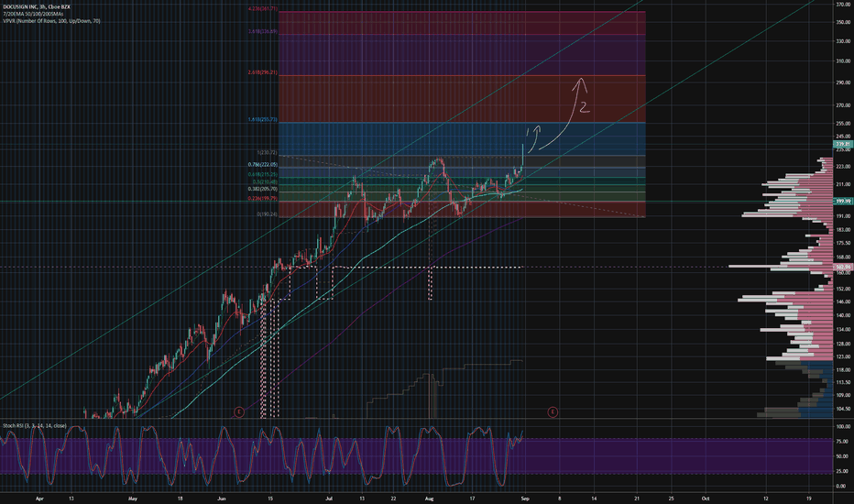Click the 290.00 price axis label
The image size is (854, 504).
pos(843,82)
